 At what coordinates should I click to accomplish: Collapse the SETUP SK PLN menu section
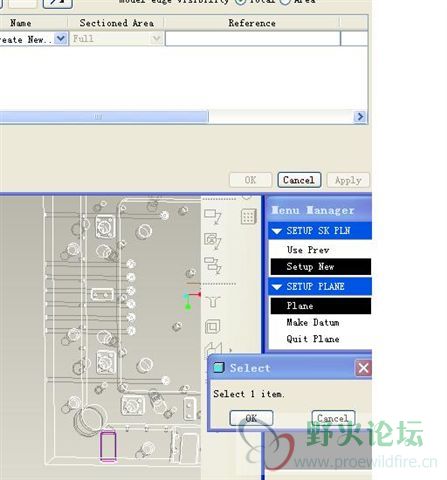click(277, 231)
